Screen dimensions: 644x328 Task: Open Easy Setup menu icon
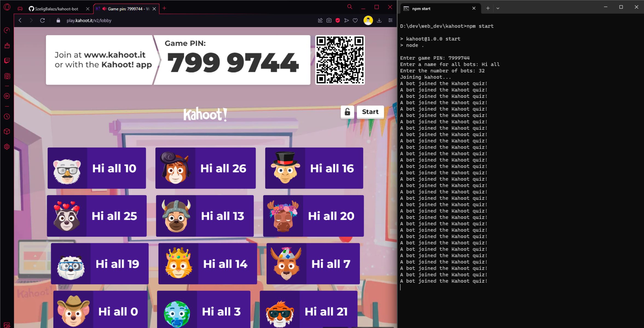pos(390,20)
